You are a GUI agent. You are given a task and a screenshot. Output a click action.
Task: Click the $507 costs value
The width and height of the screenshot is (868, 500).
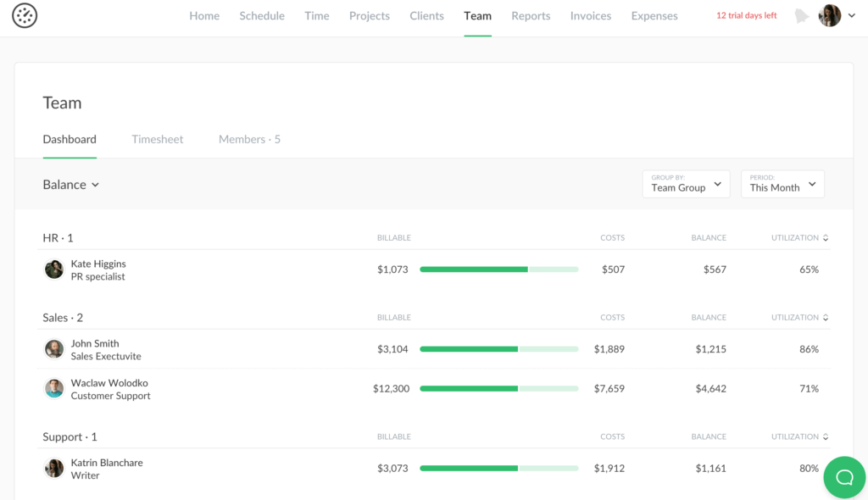pos(614,269)
